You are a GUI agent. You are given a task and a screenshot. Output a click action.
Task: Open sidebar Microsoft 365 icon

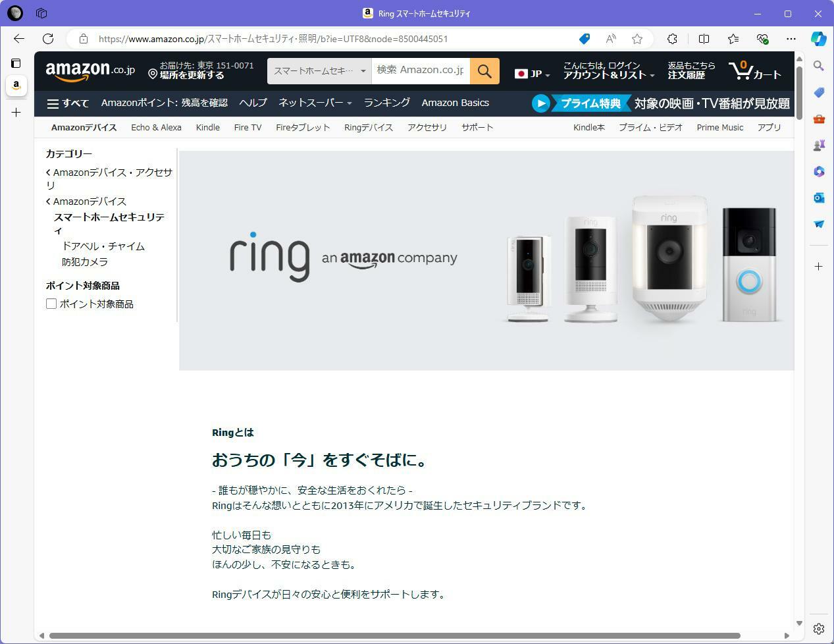(819, 171)
